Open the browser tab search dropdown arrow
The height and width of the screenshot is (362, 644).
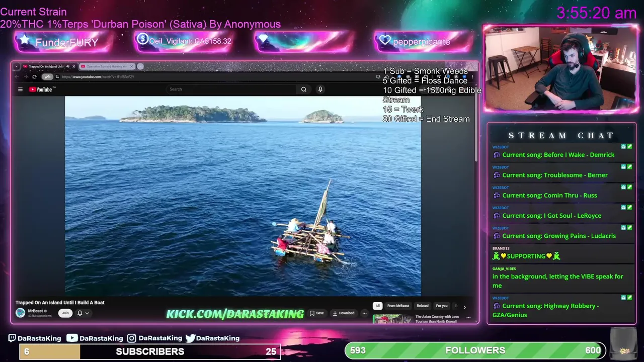click(16, 66)
